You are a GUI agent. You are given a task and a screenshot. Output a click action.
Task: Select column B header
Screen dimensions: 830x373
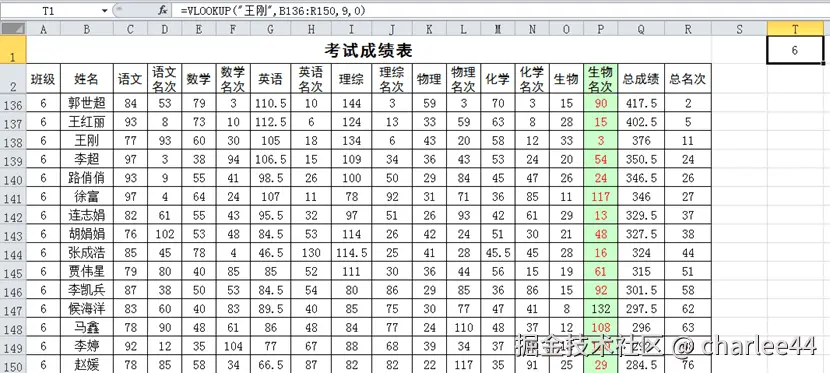[x=87, y=30]
